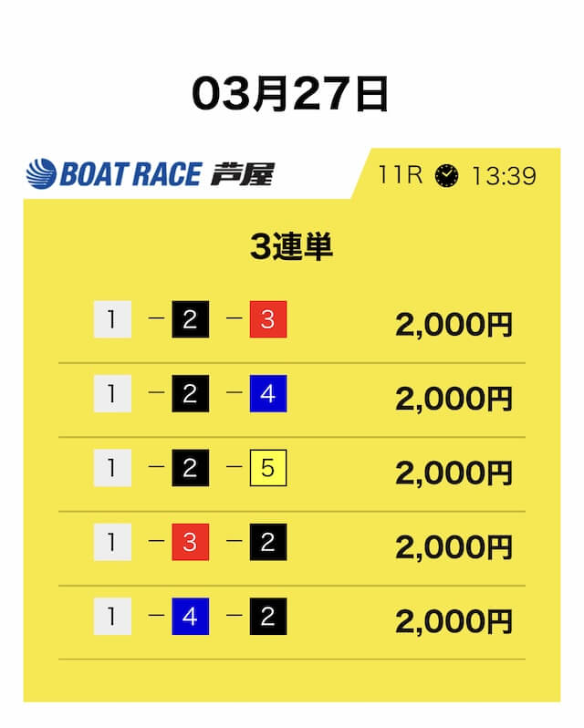Click black 2 box ending 1-3-2 combination

(x=268, y=542)
